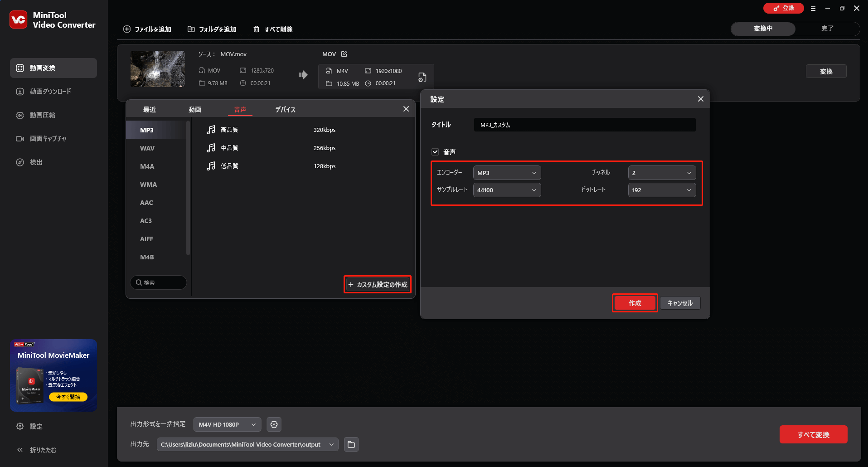Click the format list scrollbar
The image size is (868, 467).
pos(188,188)
